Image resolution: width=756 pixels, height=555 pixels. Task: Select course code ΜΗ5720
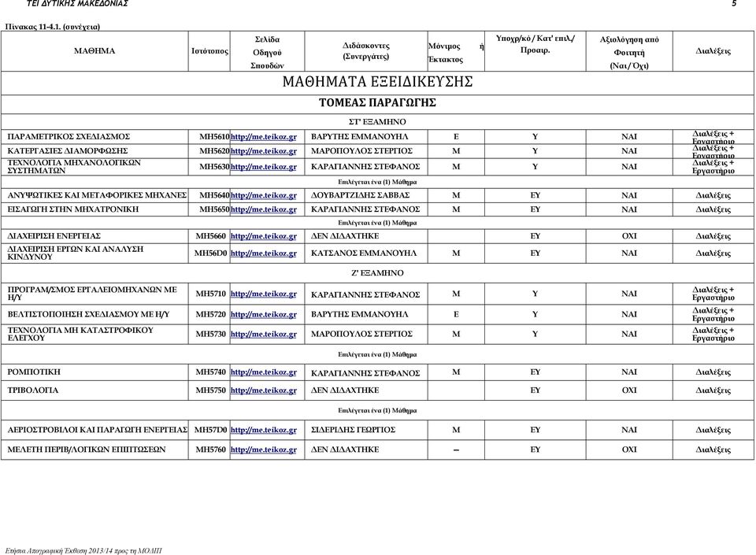click(x=211, y=315)
